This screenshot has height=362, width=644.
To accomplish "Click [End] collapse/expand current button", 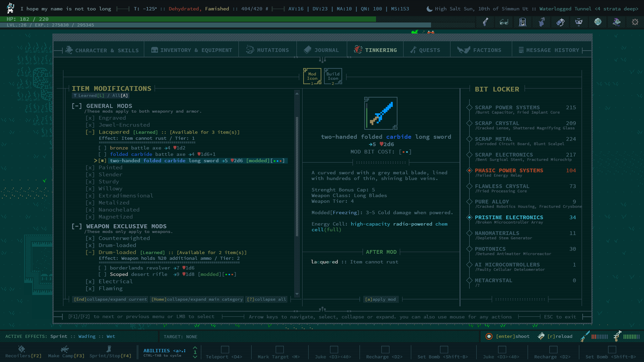I will pyautogui.click(x=110, y=299).
